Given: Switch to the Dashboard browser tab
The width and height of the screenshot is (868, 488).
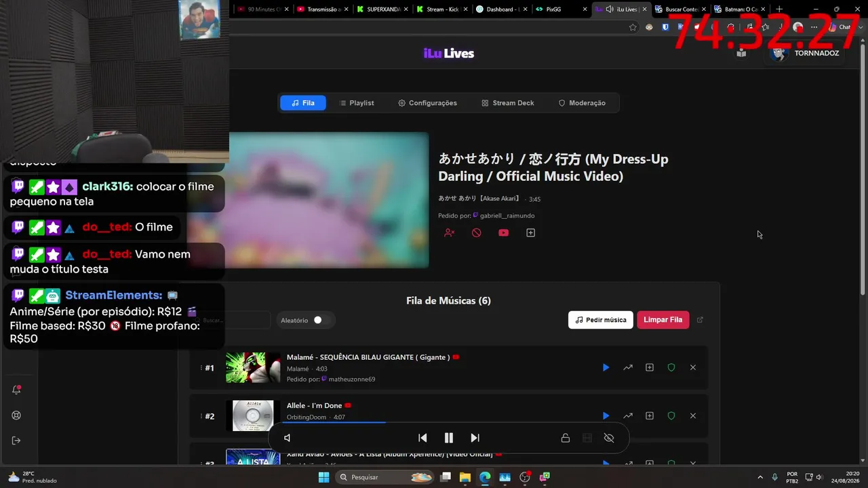Looking at the screenshot, I should coord(500,9).
